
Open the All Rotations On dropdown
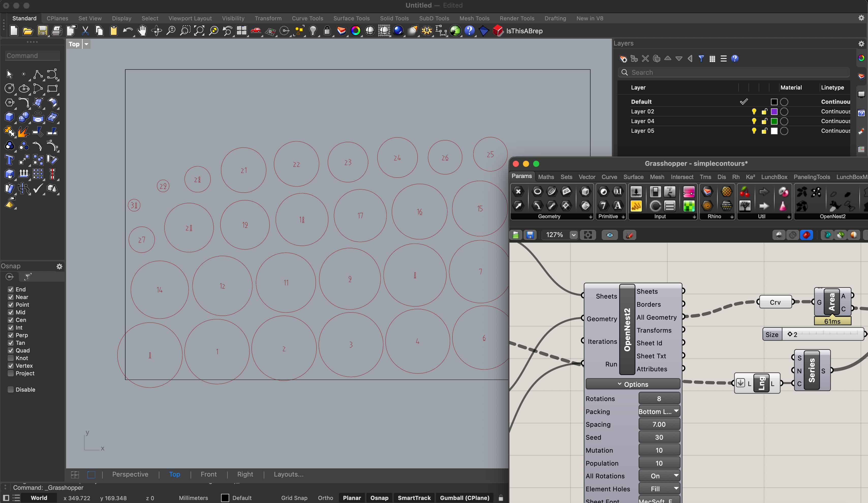pos(659,476)
